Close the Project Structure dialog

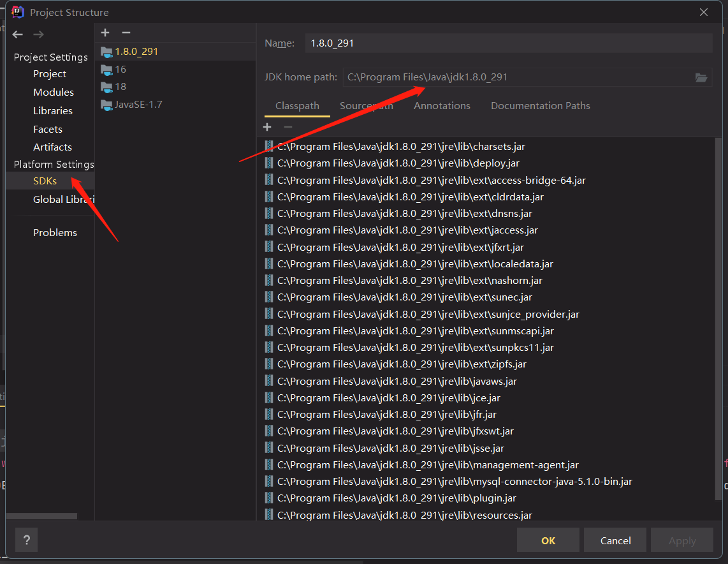point(704,12)
